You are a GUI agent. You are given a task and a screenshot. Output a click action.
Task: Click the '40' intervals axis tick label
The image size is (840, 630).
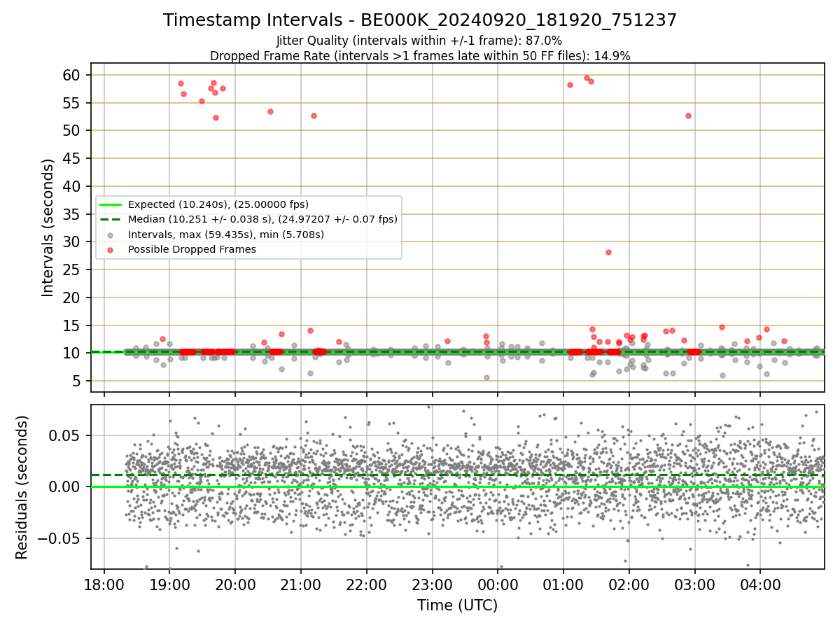tap(73, 186)
